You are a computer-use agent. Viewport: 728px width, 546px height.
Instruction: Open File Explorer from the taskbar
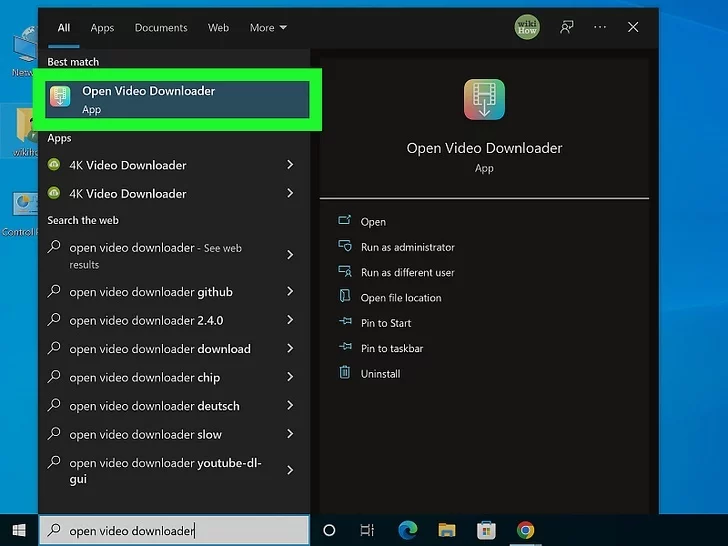[447, 530]
